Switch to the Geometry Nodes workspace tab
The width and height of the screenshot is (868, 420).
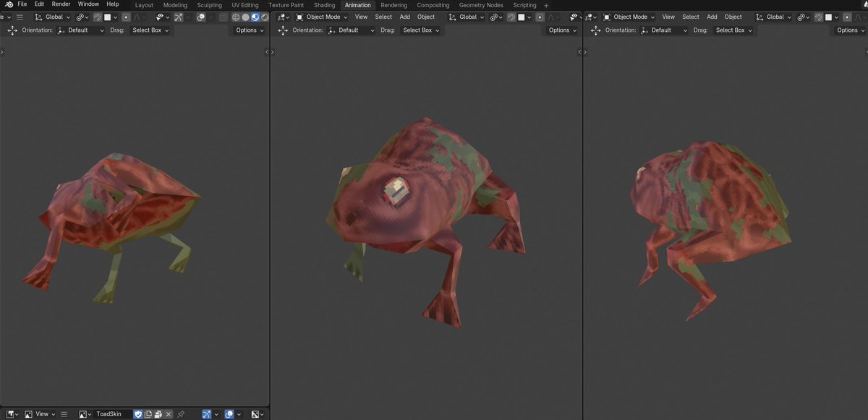(481, 5)
